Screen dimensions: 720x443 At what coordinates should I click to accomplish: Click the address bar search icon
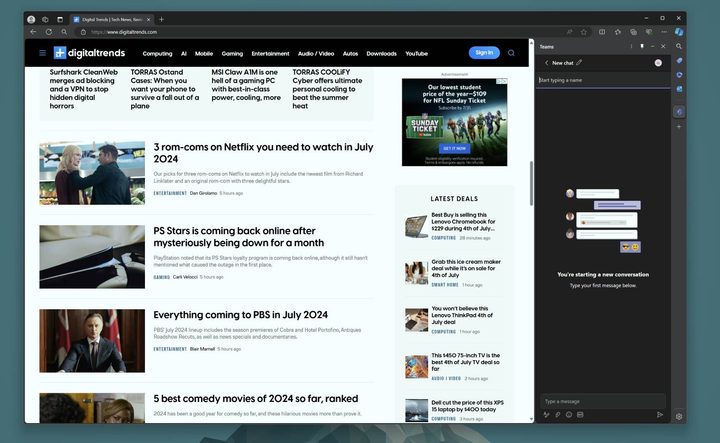[64, 32]
